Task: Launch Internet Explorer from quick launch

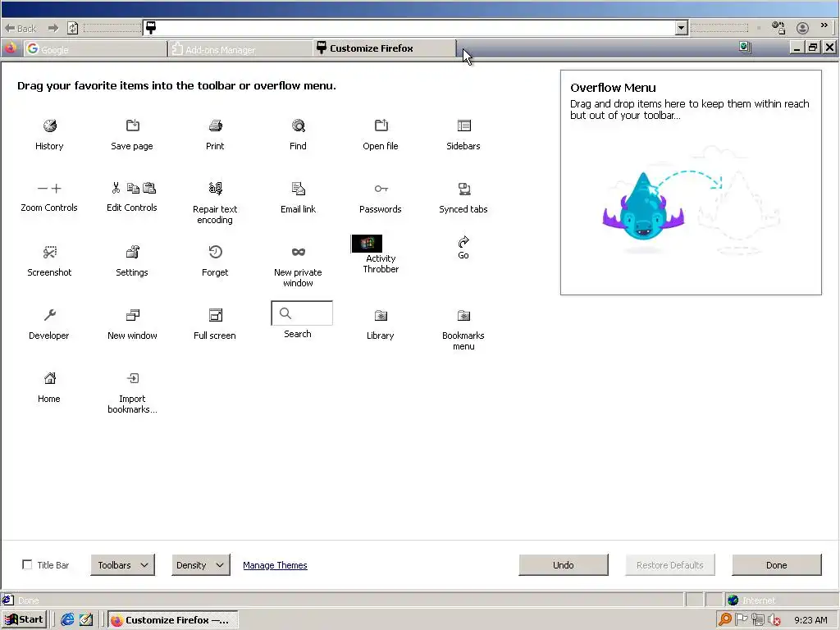Action: 67,619
